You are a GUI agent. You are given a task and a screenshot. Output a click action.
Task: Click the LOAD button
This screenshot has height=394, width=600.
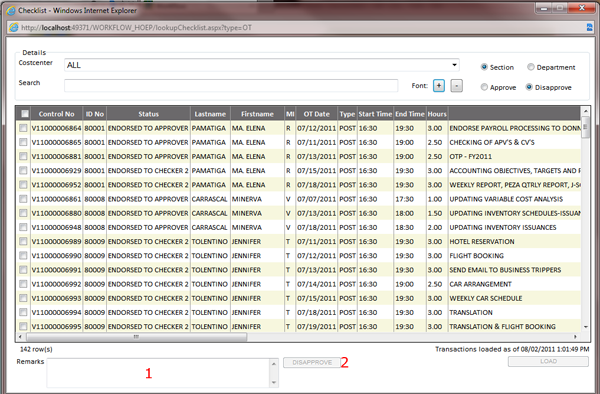click(548, 361)
